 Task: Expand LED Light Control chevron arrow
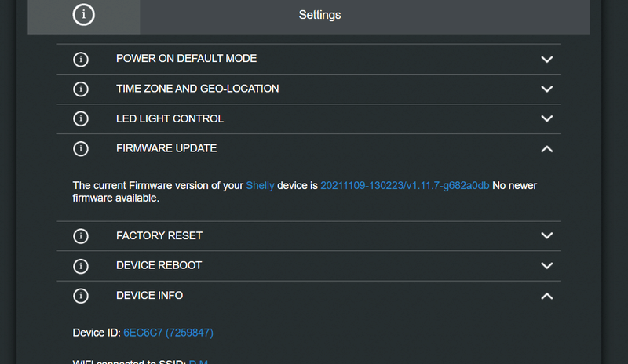click(x=546, y=118)
